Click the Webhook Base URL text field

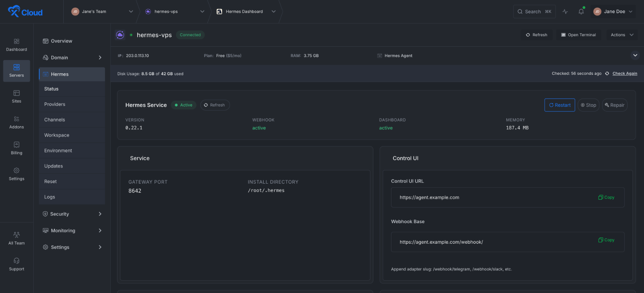pos(508,242)
